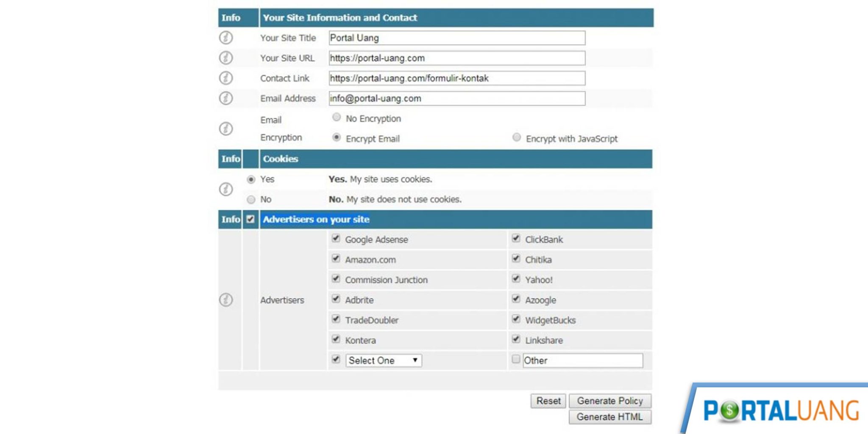Image resolution: width=868 pixels, height=434 pixels.
Task: Uncheck the TradeDoubler advertiser
Action: [x=335, y=319]
